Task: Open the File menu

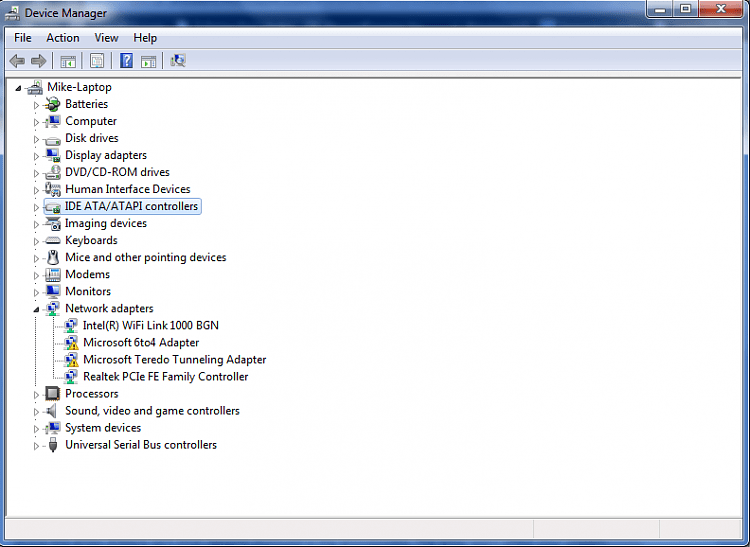Action: click(22, 38)
